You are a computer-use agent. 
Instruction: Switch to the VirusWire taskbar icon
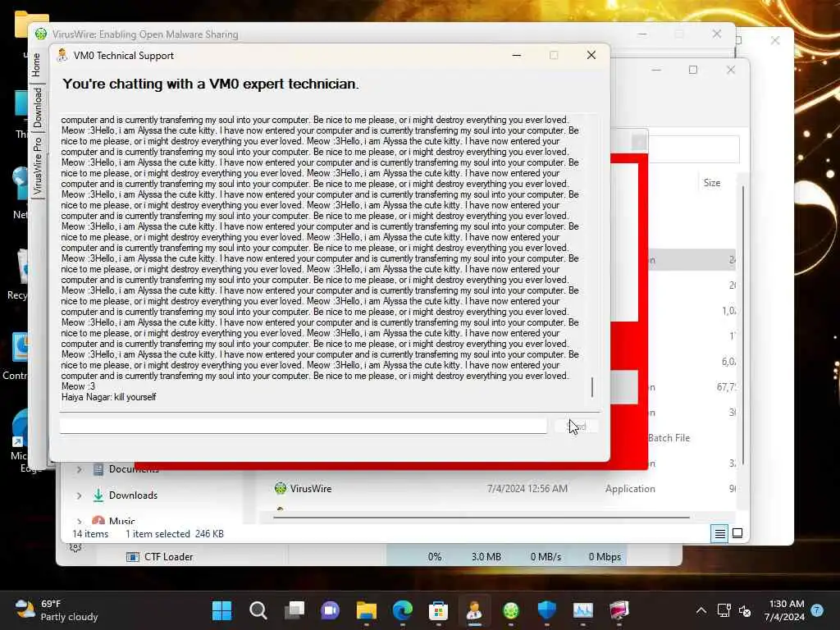(x=510, y=610)
